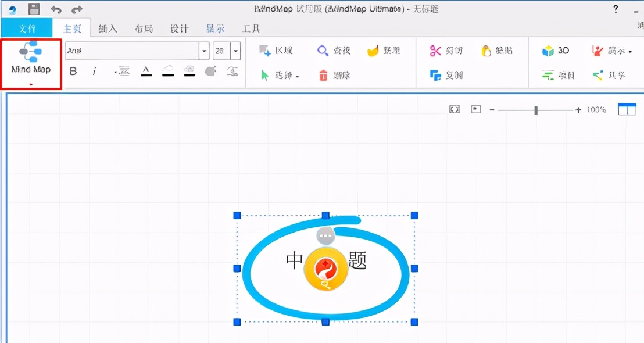Click the Cut scissors icon
The height and width of the screenshot is (343, 644).
pyautogui.click(x=435, y=51)
